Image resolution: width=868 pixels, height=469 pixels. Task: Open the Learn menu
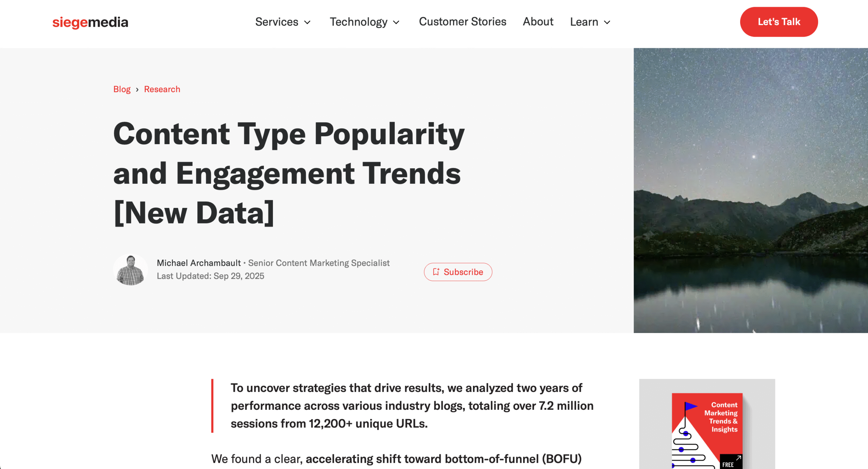(584, 22)
